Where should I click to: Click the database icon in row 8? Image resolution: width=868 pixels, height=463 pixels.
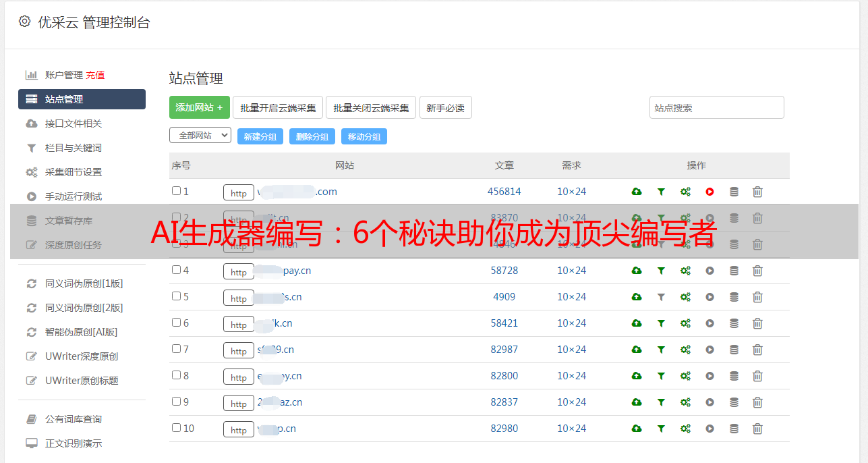(x=734, y=376)
